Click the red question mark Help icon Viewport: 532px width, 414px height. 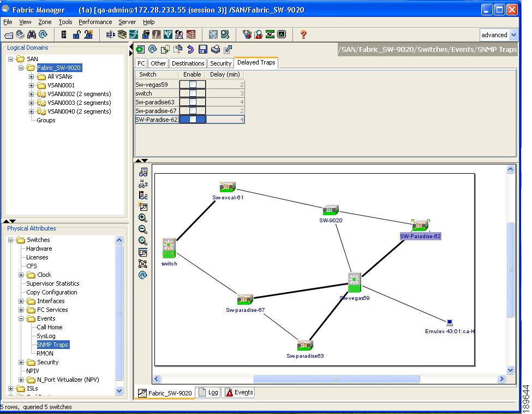coord(303,34)
